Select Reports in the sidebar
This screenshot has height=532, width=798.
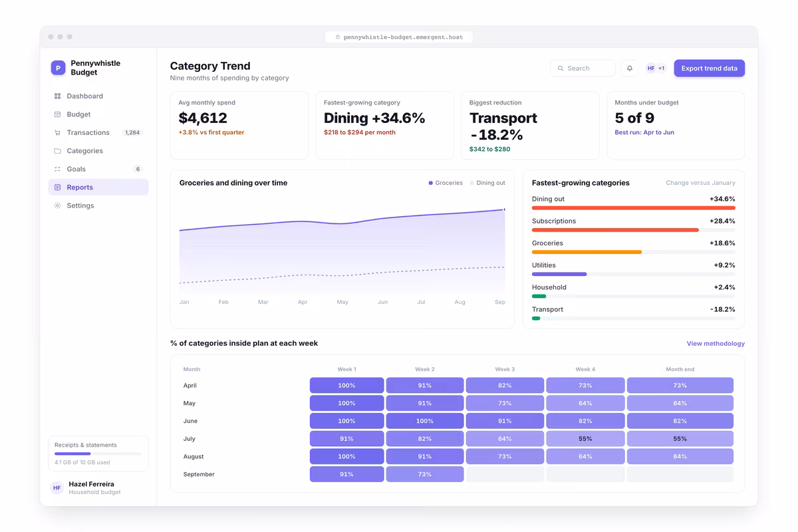point(98,188)
